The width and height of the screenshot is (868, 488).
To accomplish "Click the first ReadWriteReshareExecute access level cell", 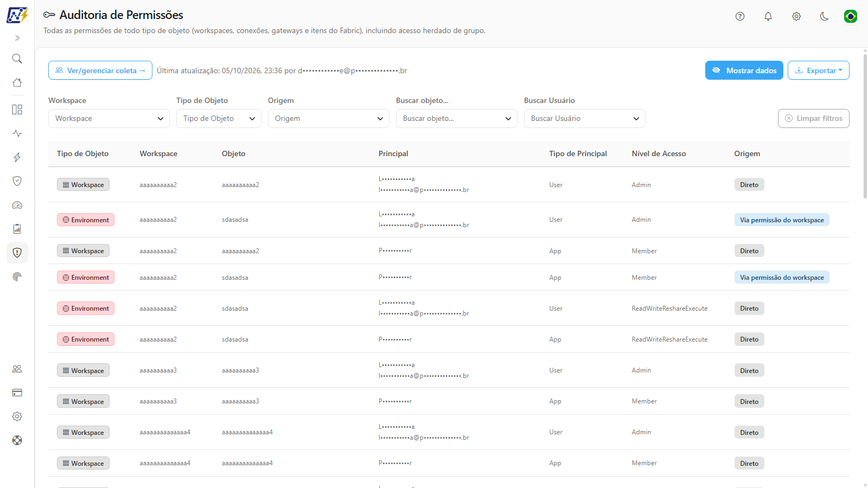I will tap(669, 309).
